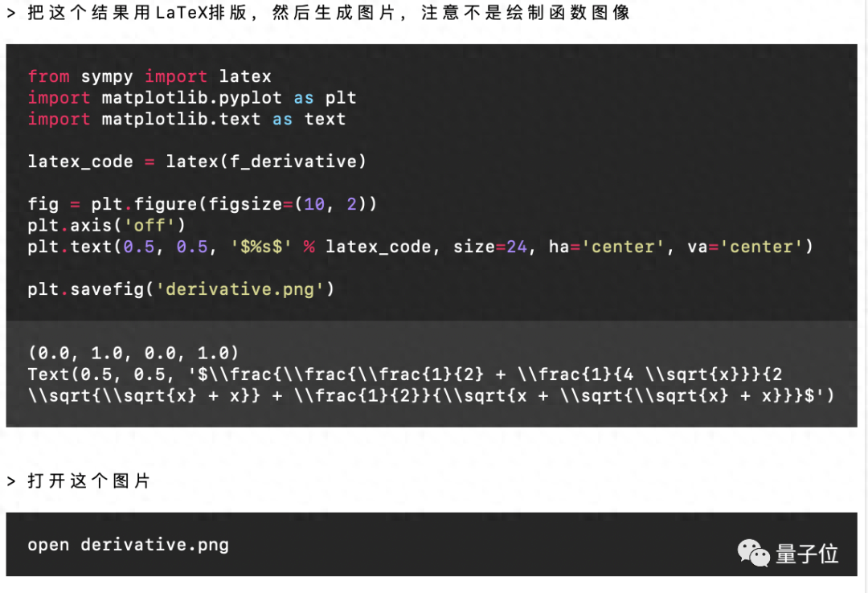Click the 'fig = plt.figure' code line
Screen dimensions: 868x593
click(202, 204)
